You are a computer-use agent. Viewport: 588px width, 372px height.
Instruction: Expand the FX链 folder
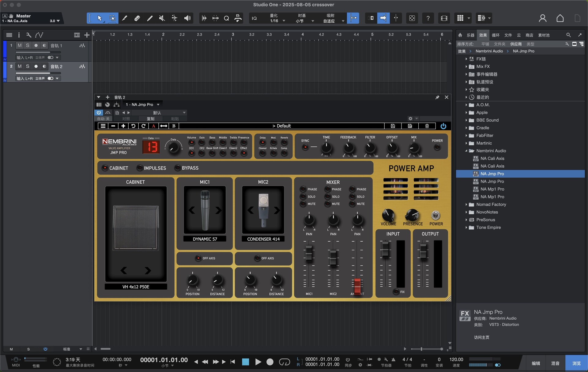(466, 59)
